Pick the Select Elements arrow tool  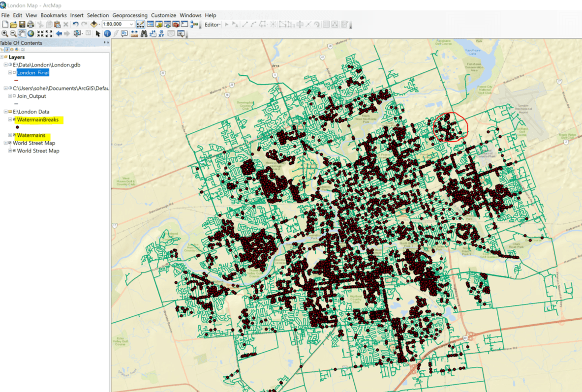98,34
